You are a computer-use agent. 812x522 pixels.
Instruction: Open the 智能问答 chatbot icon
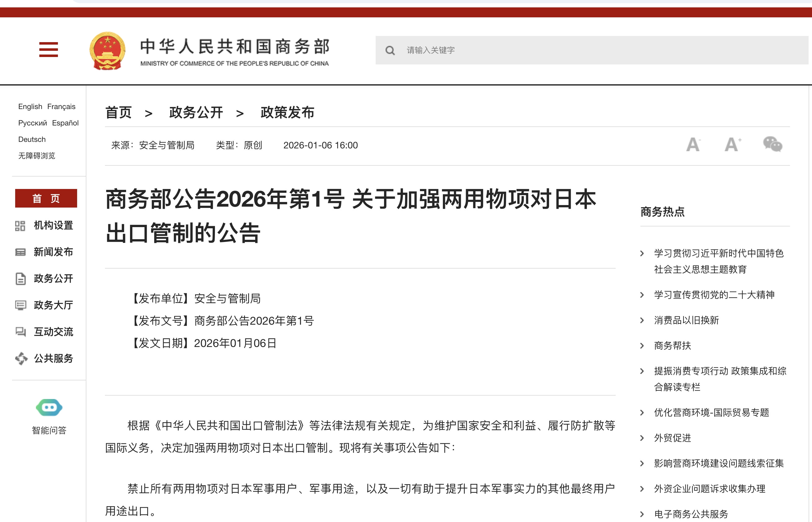click(x=49, y=407)
